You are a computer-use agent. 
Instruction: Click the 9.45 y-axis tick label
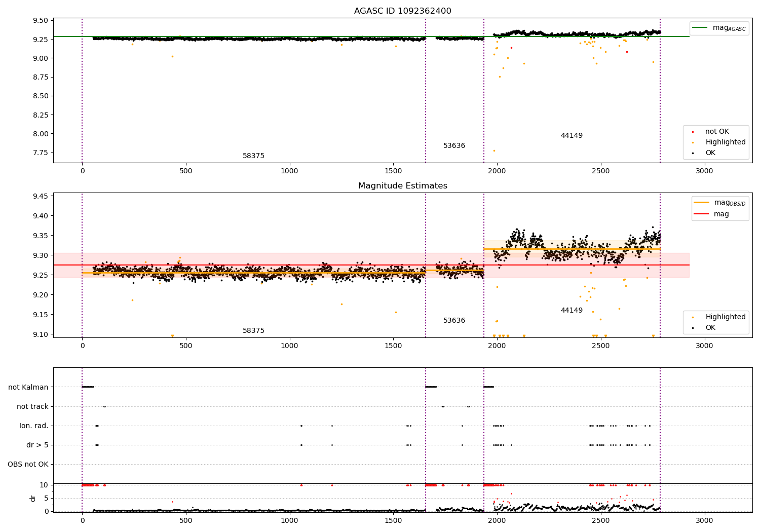[41, 196]
